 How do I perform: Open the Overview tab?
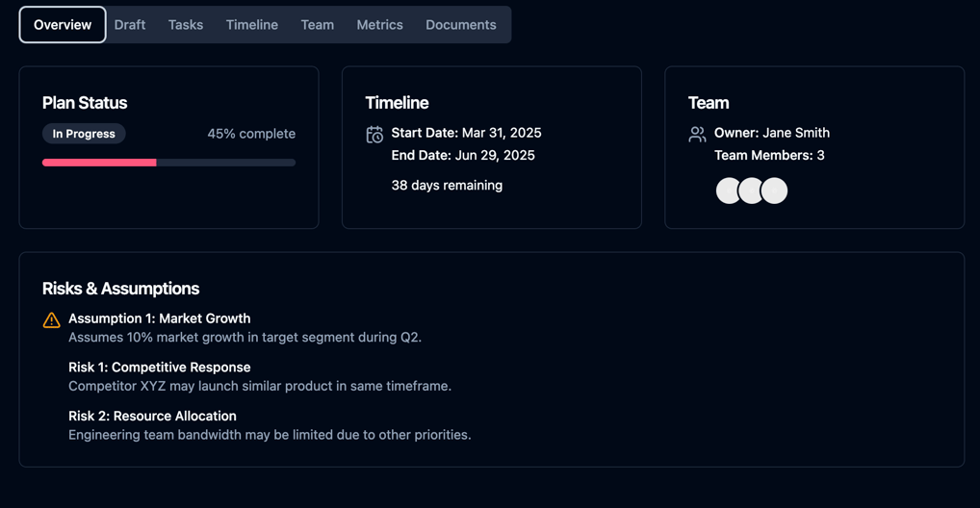click(x=63, y=25)
